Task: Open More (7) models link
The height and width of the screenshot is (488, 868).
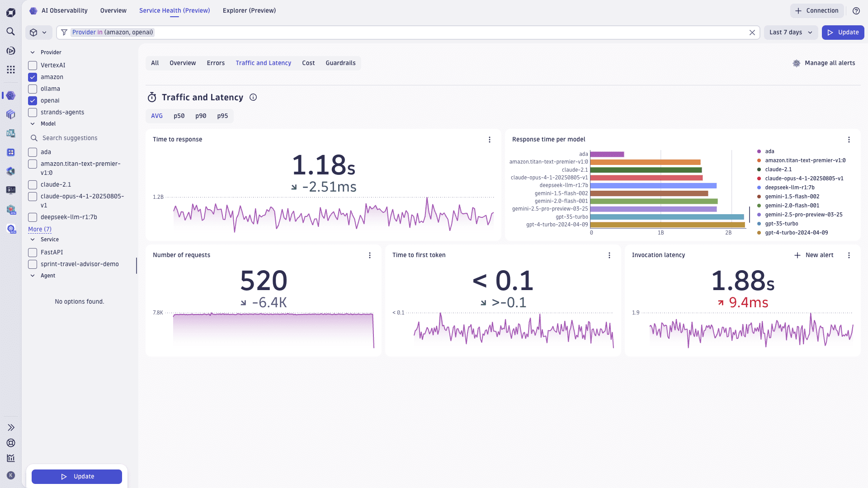Action: (x=40, y=229)
